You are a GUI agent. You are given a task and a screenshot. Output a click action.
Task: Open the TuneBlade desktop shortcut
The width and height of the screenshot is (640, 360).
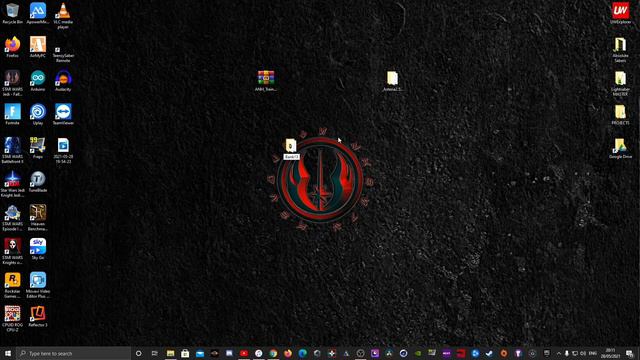(38, 182)
